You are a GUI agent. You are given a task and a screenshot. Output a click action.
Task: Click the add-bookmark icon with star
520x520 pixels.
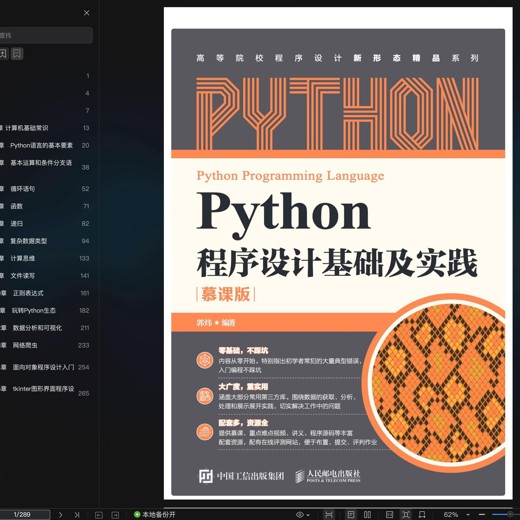[3, 54]
